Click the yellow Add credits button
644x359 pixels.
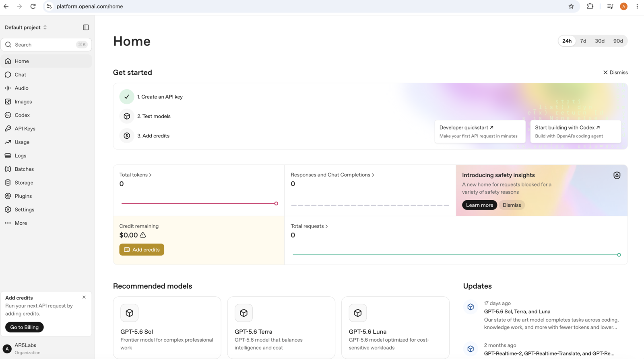[142, 250]
